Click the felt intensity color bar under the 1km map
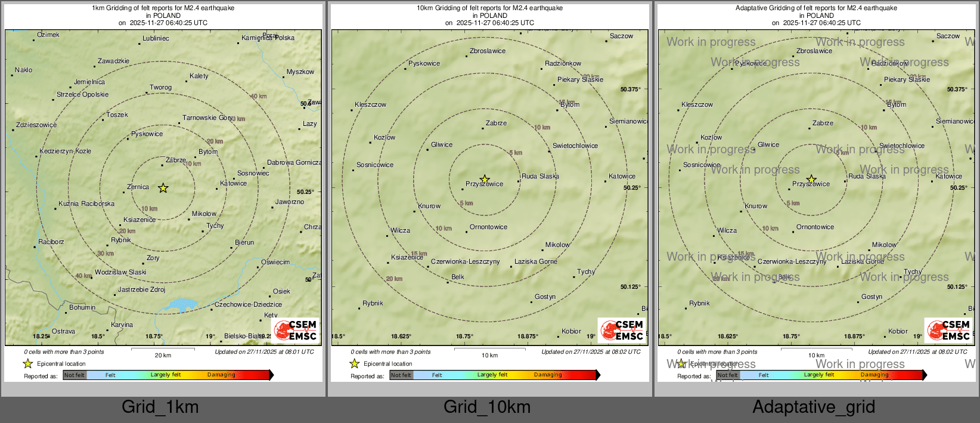The height and width of the screenshot is (423, 980). coord(168,375)
